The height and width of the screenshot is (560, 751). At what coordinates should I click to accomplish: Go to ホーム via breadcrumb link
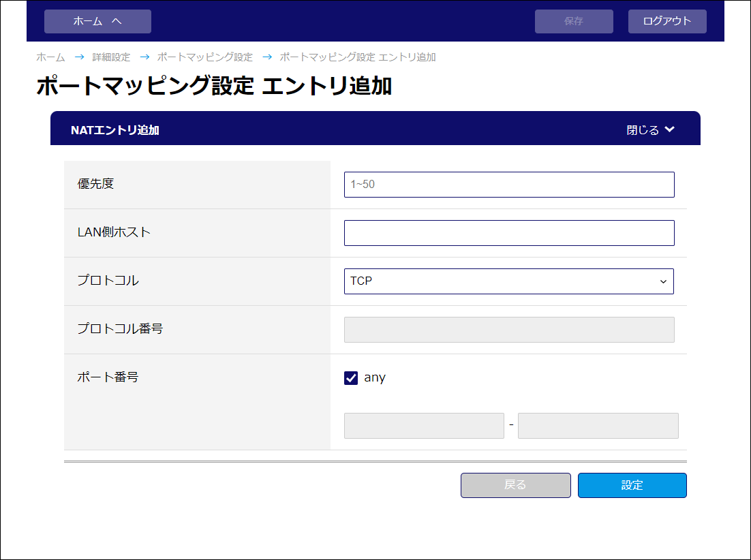50,57
